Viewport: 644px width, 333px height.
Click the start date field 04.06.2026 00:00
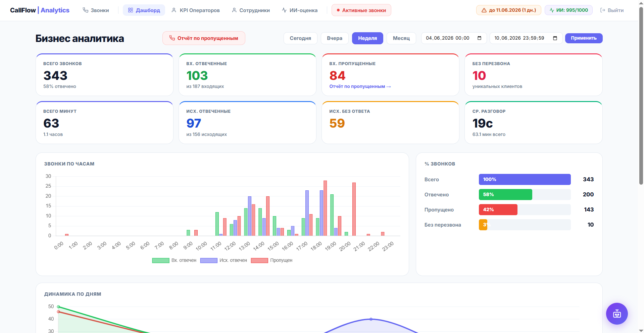(x=454, y=38)
